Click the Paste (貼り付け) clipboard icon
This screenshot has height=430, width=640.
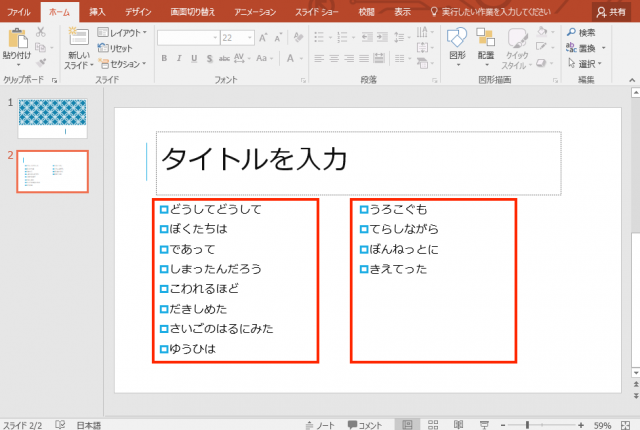click(x=16, y=40)
